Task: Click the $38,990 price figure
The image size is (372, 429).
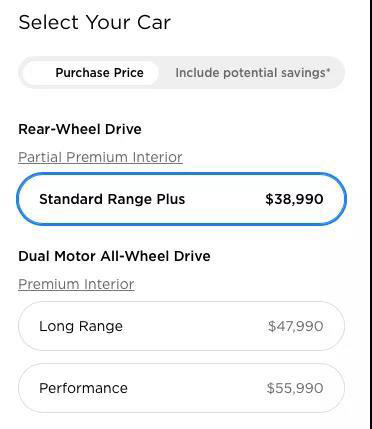Action: [294, 199]
